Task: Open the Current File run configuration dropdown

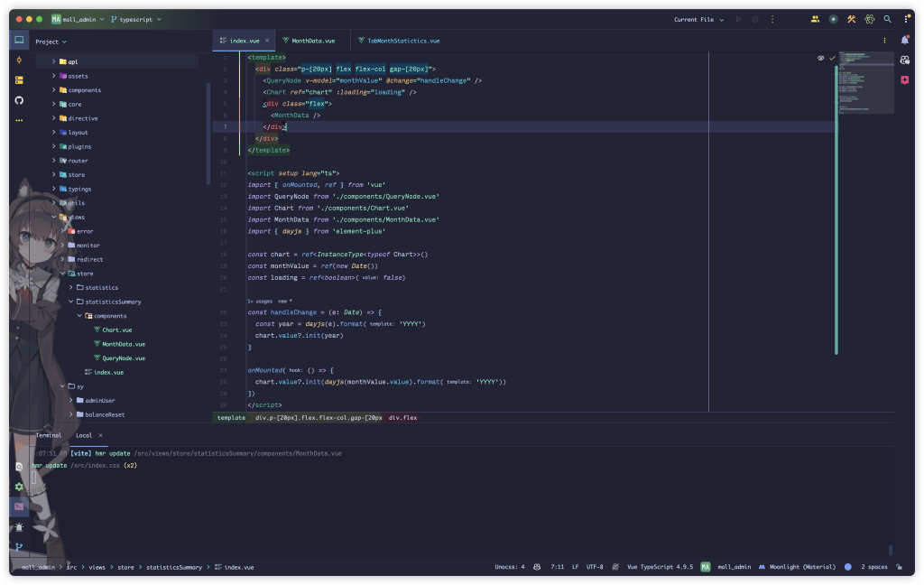Action: [698, 19]
